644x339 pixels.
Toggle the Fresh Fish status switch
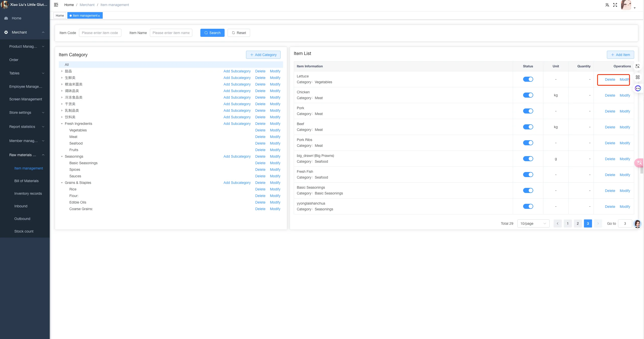click(x=528, y=175)
